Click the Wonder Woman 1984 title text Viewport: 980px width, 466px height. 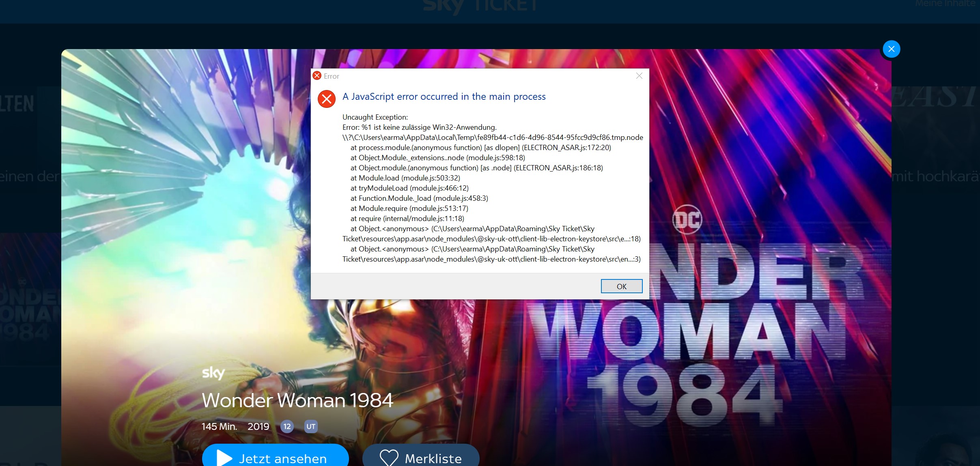tap(297, 400)
